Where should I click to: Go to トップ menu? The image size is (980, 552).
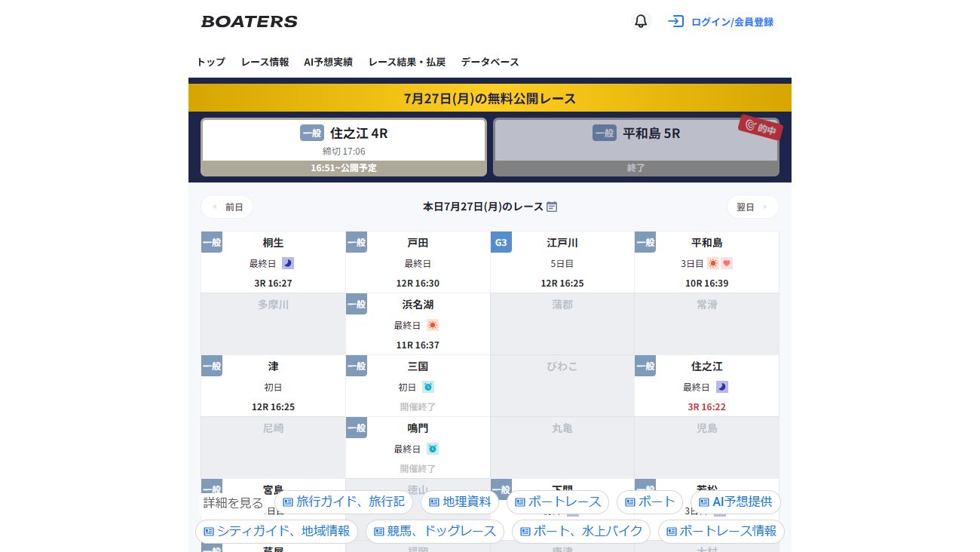click(211, 62)
